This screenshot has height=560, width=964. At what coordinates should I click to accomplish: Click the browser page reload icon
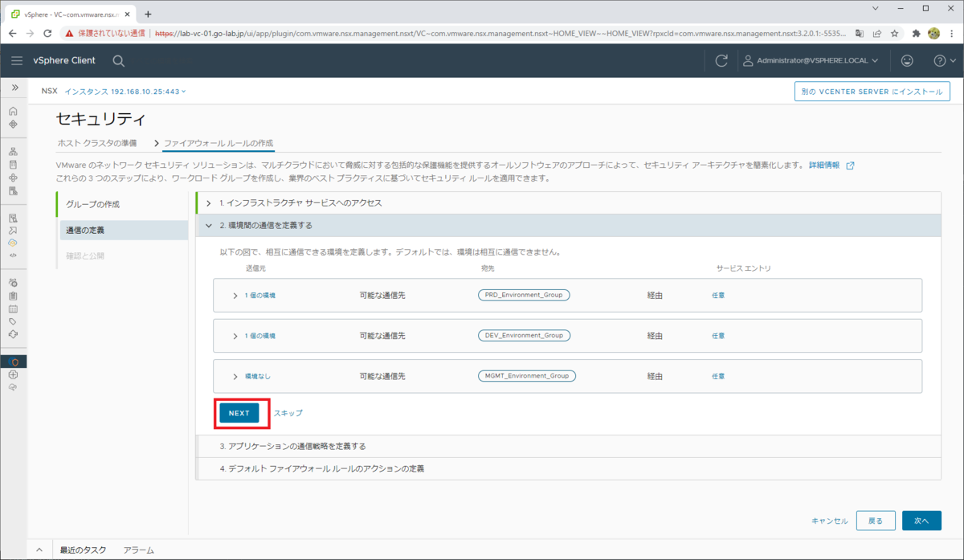48,34
